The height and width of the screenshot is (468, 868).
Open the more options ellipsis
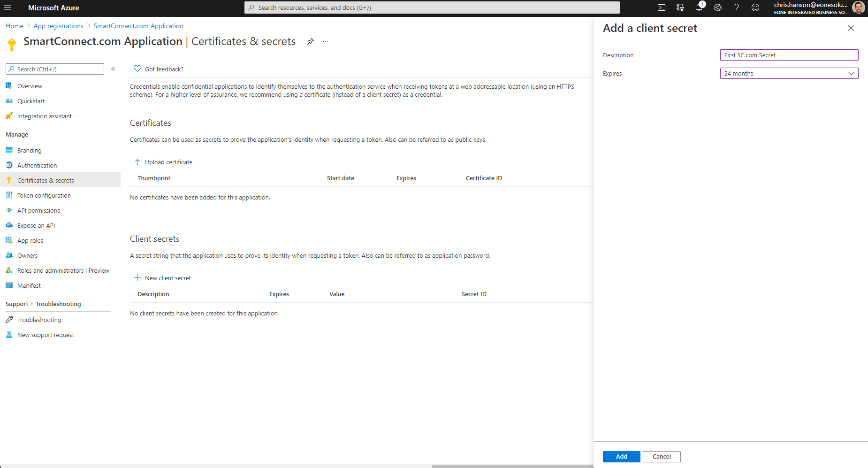click(x=326, y=41)
